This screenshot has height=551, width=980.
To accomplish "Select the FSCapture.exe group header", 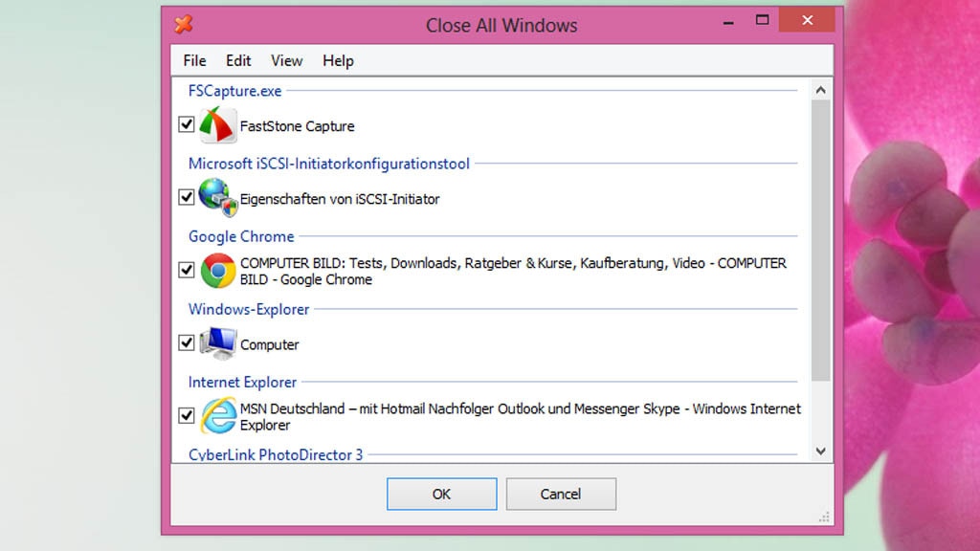I will coord(235,91).
